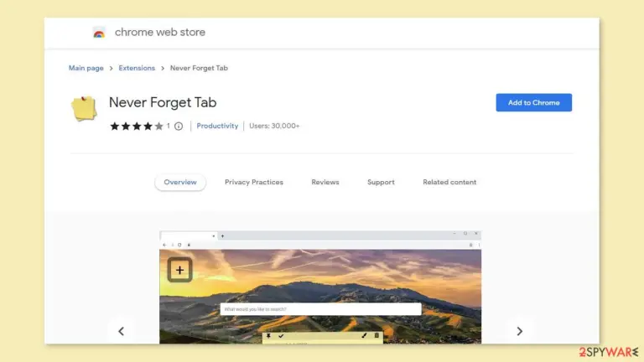
Task: Click the checkmark icon on the sticky note
Action: click(x=281, y=336)
